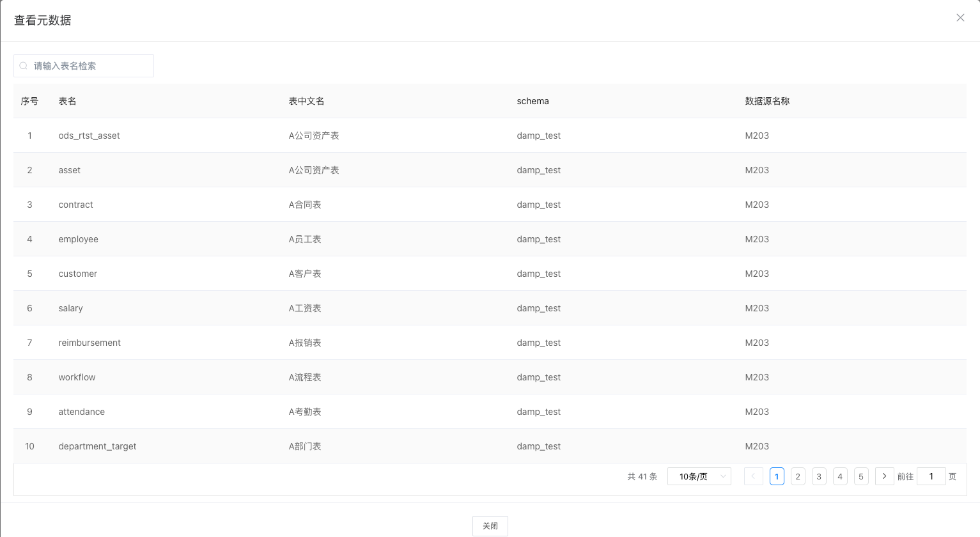
Task: Go to next page arrow
Action: click(x=884, y=476)
